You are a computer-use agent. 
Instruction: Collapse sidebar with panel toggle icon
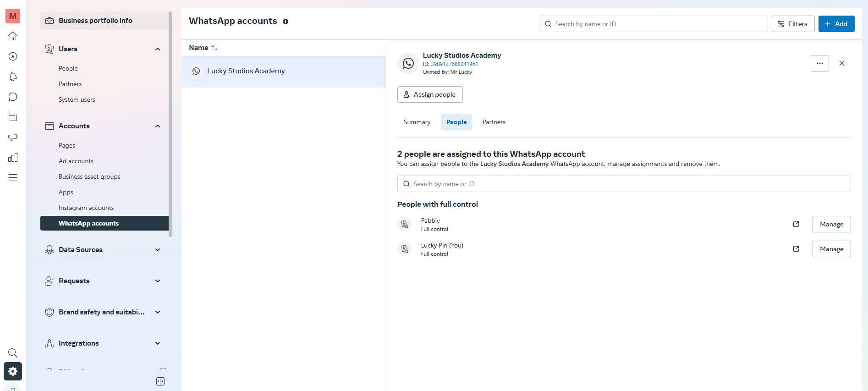point(160,381)
